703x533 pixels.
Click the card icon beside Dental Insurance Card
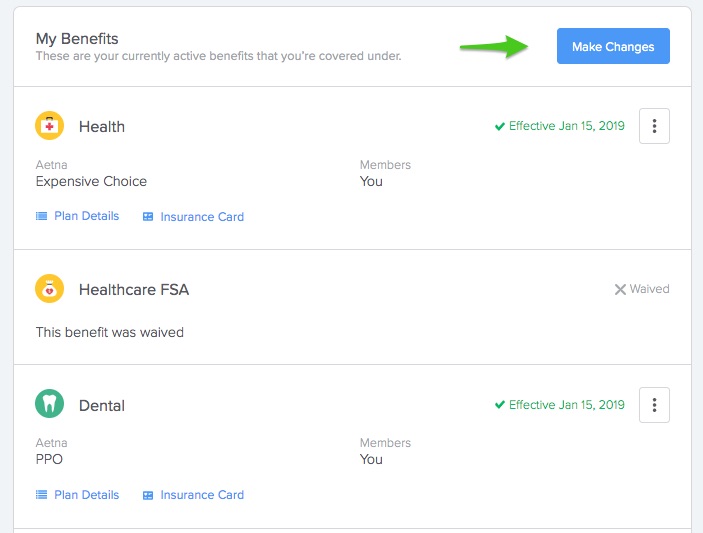pos(148,495)
